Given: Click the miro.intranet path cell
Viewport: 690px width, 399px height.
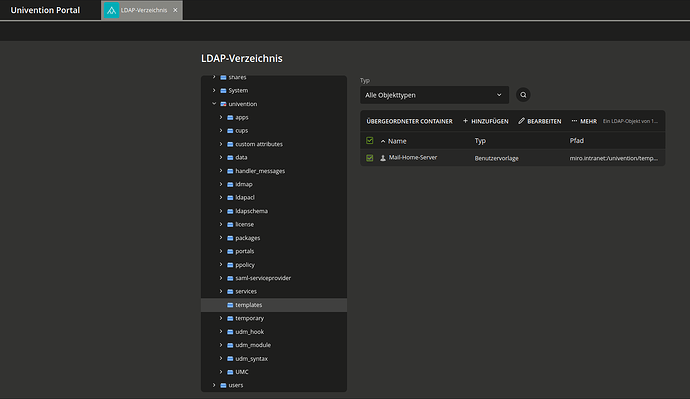Looking at the screenshot, I should click(613, 158).
